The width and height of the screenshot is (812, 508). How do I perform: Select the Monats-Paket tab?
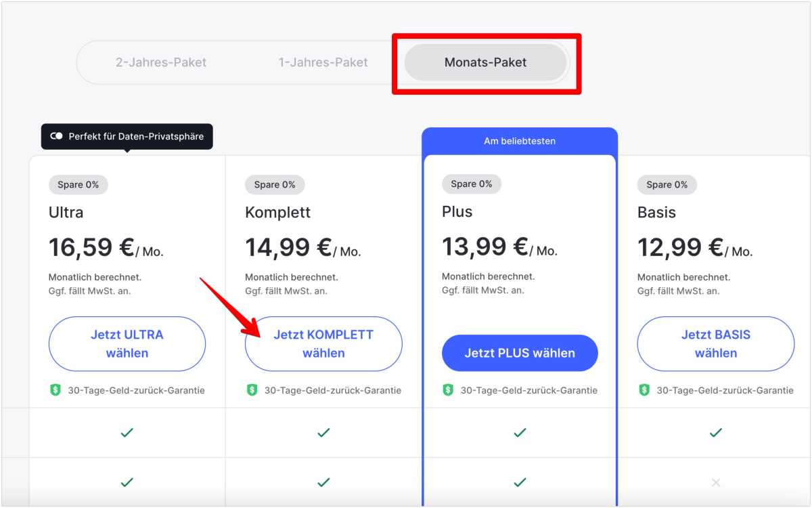pyautogui.click(x=484, y=62)
